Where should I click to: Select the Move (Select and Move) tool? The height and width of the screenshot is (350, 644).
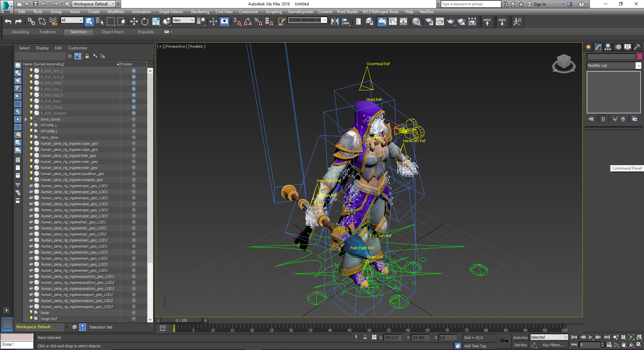pos(134,21)
